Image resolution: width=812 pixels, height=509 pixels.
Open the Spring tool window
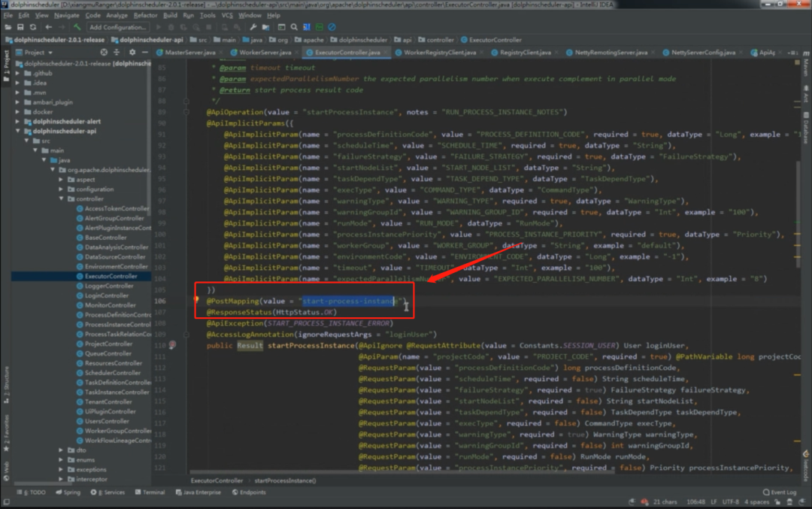click(68, 492)
